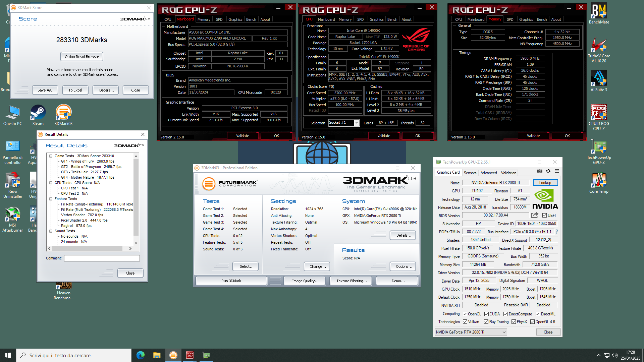644x362 pixels.
Task: Toggle the OpenCL checkbox
Action: [465, 314]
